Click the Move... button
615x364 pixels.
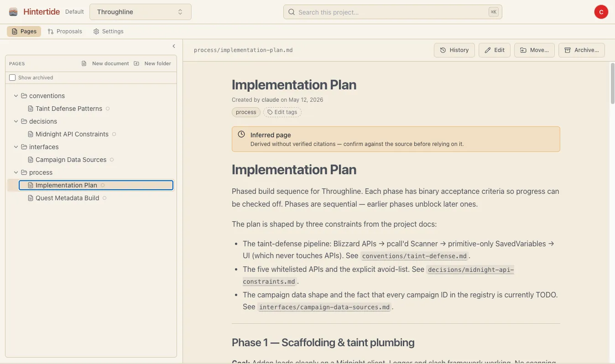point(534,50)
